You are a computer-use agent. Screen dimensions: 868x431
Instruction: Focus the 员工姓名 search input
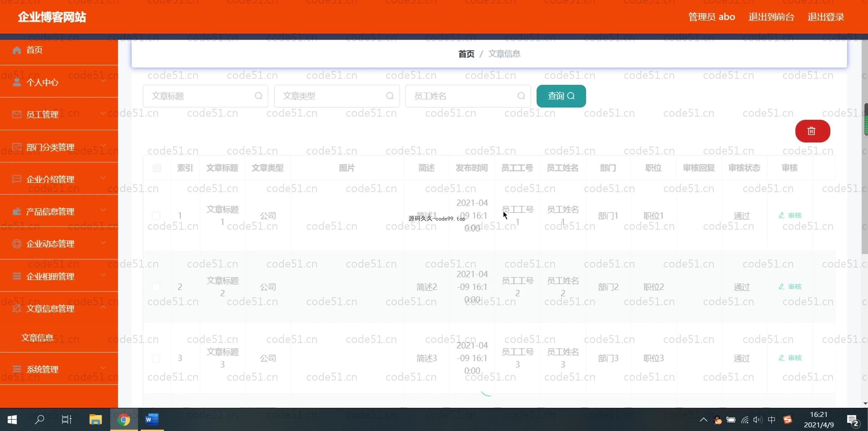point(468,96)
